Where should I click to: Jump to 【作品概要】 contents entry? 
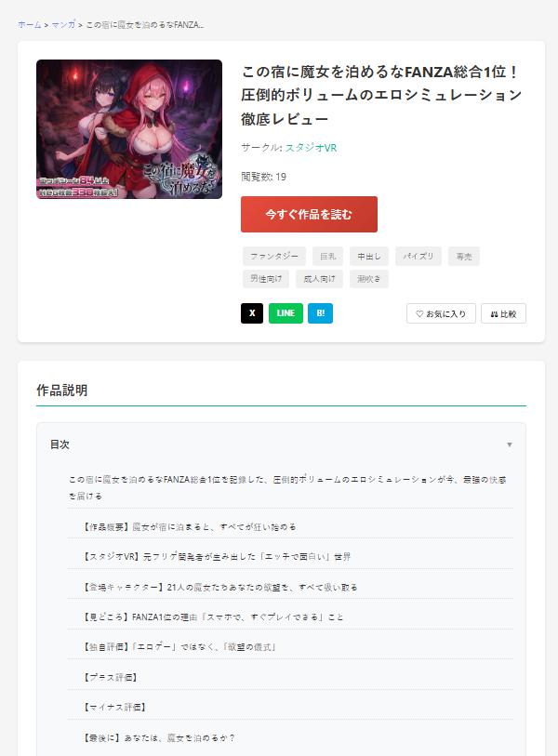click(190, 527)
